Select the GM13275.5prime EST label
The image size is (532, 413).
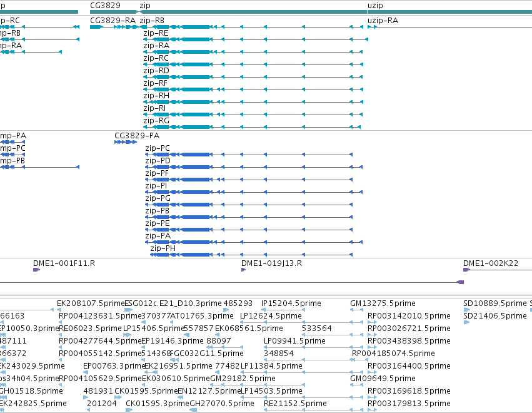point(383,303)
